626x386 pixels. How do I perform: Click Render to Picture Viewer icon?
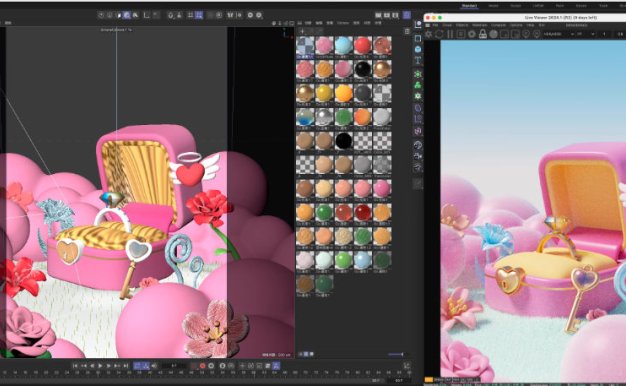click(386, 15)
